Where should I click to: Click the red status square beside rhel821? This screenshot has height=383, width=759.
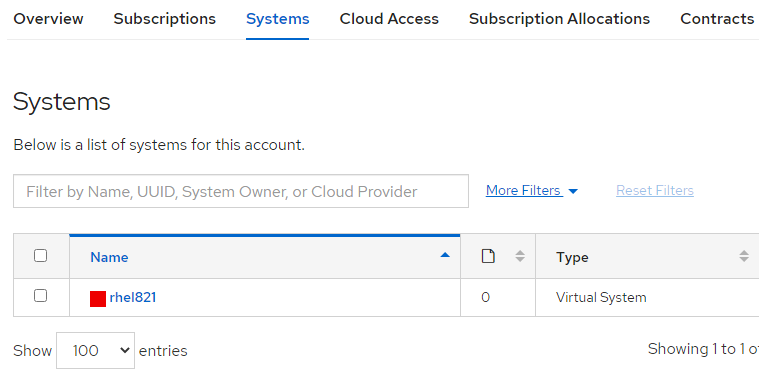[98, 299]
